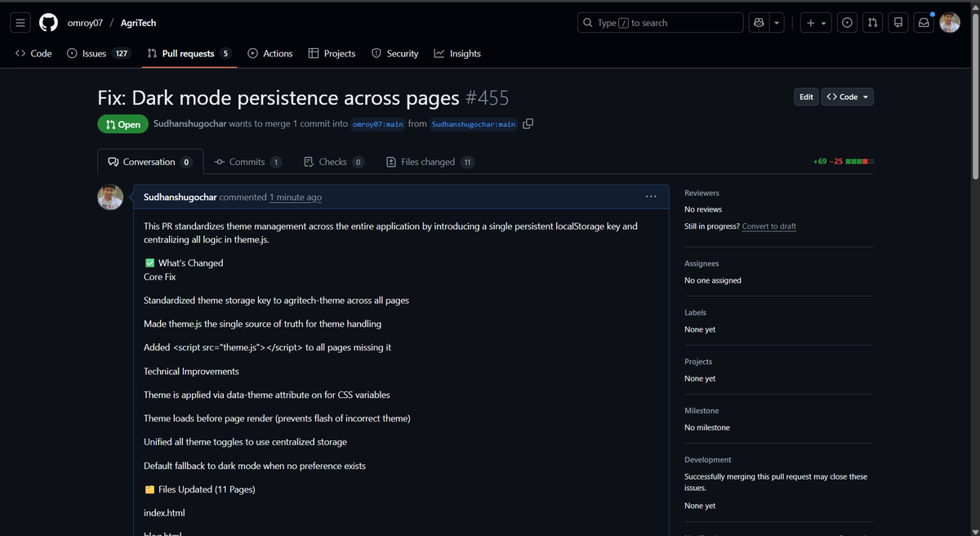Image resolution: width=980 pixels, height=536 pixels.
Task: Click the search bar
Action: tap(660, 23)
